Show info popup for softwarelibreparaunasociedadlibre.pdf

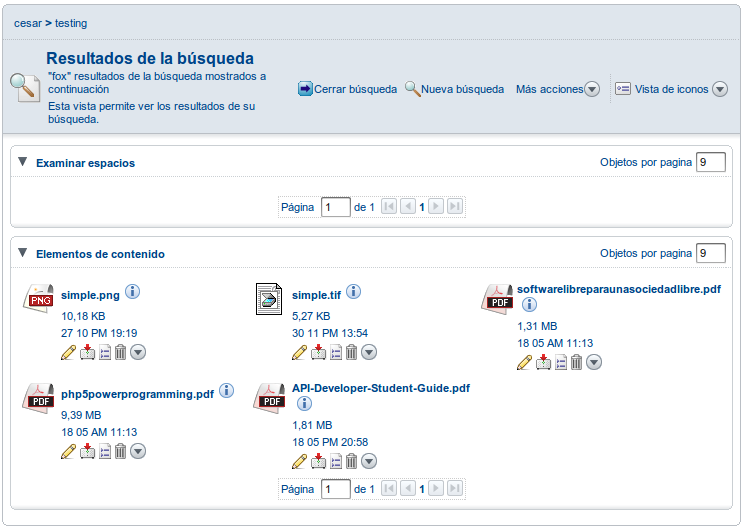click(x=529, y=304)
